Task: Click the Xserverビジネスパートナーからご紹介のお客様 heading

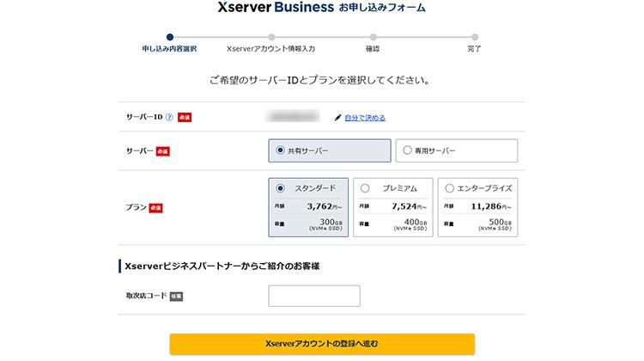Action: [x=222, y=266]
